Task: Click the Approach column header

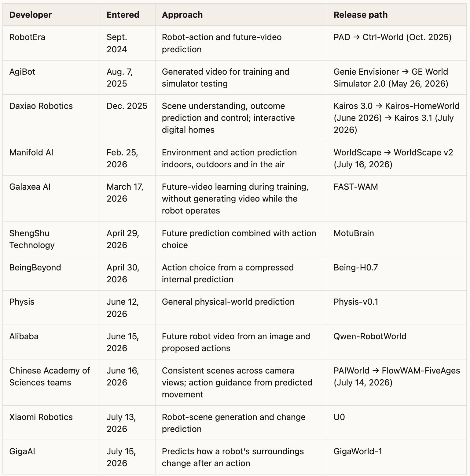Action: tap(241, 15)
